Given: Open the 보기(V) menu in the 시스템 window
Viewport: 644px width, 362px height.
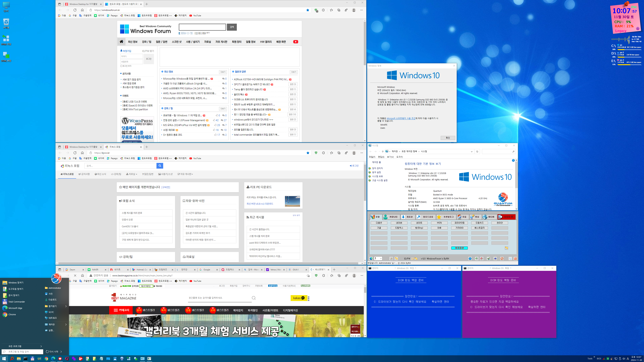Looking at the screenshot, I should click(x=390, y=157).
